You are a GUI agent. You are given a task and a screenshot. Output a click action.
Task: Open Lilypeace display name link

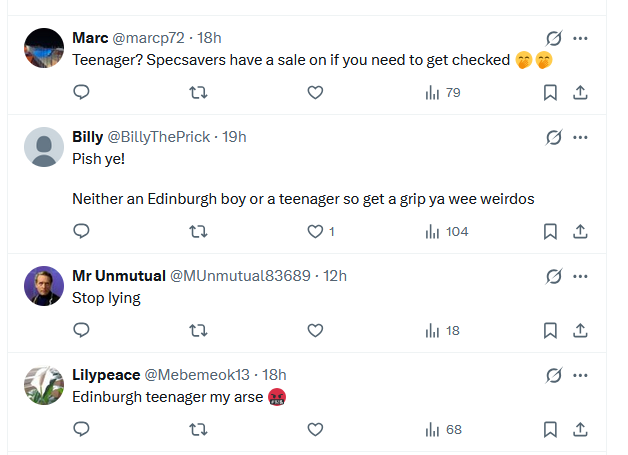(x=106, y=375)
